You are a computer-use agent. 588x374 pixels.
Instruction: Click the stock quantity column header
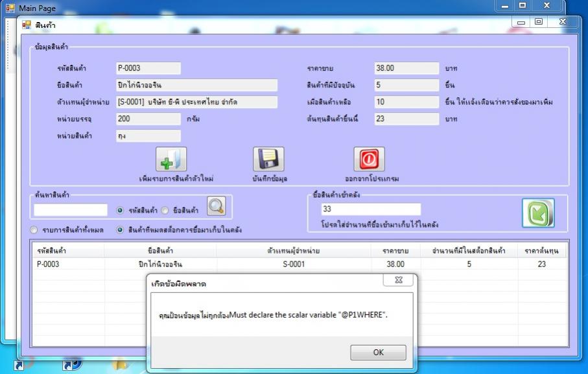click(x=469, y=251)
